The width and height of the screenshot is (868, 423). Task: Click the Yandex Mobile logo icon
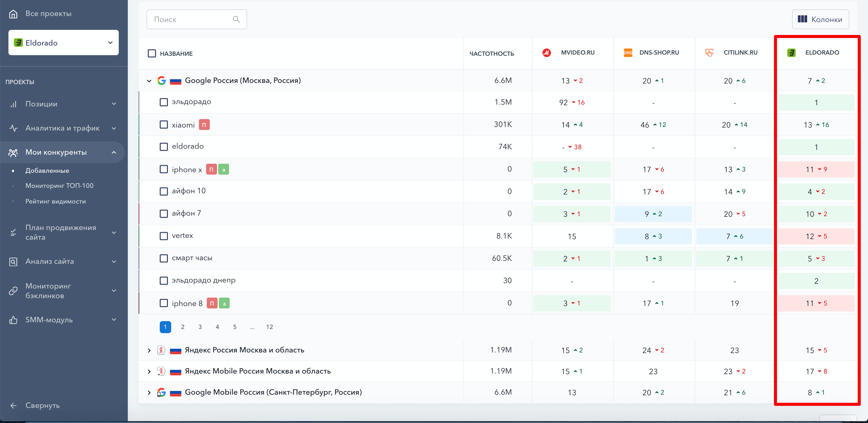(x=162, y=371)
